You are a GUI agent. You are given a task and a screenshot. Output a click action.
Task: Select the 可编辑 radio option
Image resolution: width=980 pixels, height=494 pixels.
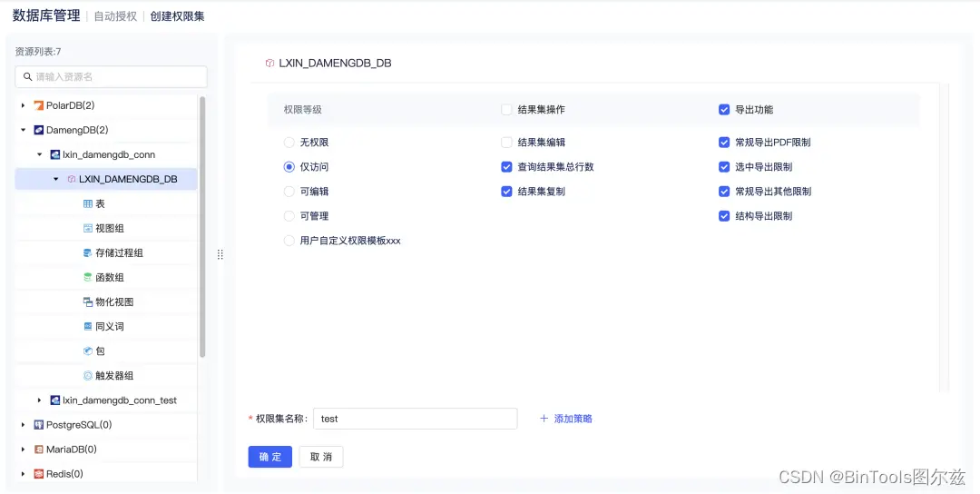coord(289,192)
